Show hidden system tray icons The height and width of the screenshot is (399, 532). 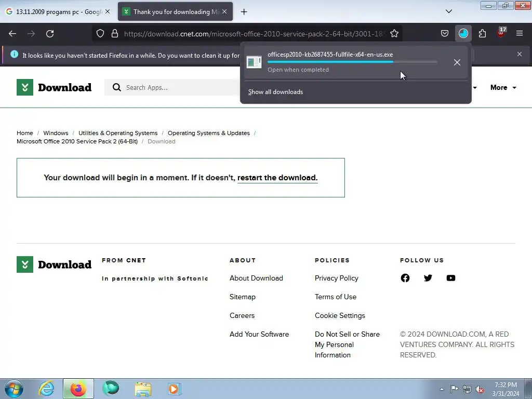click(x=442, y=389)
